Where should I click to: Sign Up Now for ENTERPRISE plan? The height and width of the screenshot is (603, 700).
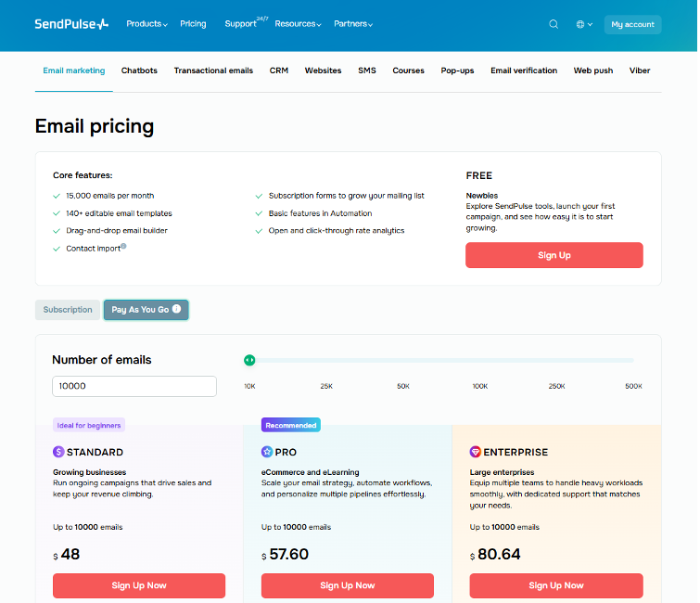[556, 585]
